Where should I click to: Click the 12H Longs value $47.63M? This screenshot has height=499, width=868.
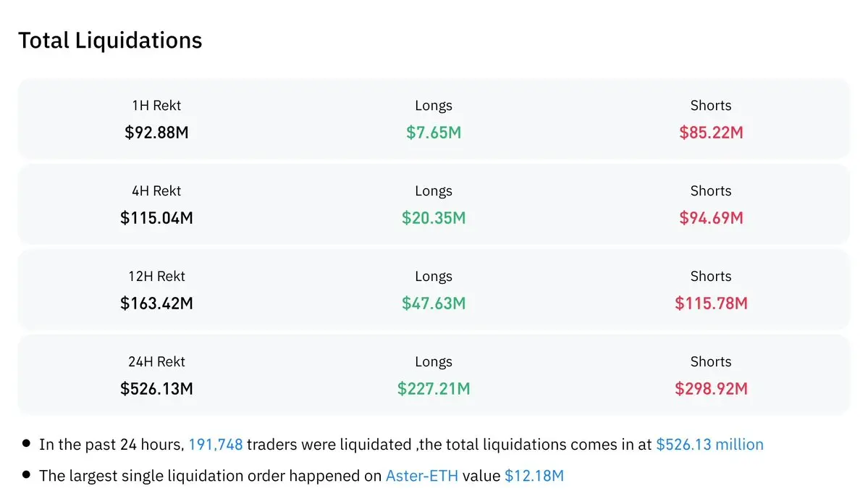click(x=433, y=303)
